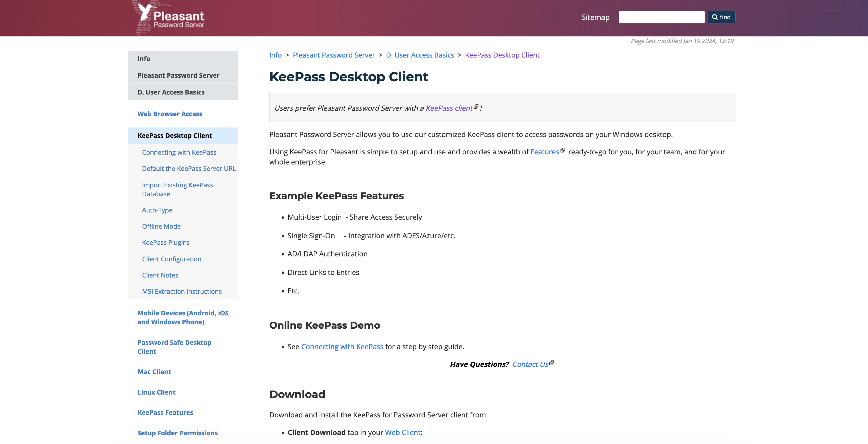Open Import Existing KeePass Database page

point(178,189)
